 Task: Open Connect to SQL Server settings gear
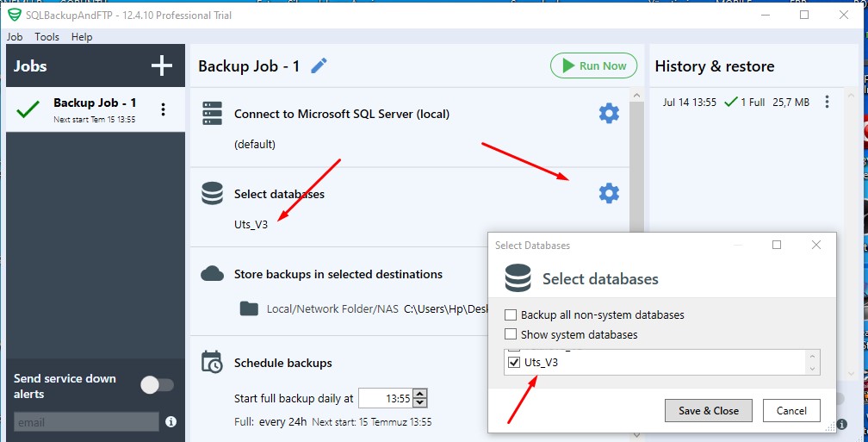[609, 114]
